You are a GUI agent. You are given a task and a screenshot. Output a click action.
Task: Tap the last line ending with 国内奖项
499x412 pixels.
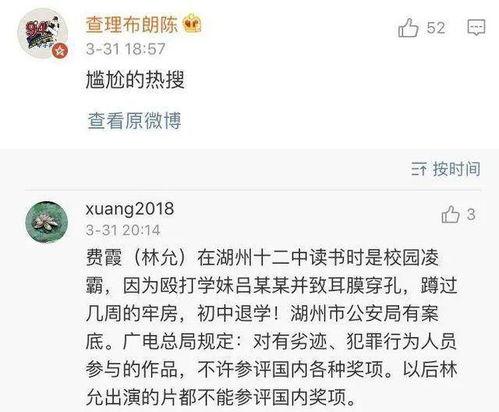222,396
